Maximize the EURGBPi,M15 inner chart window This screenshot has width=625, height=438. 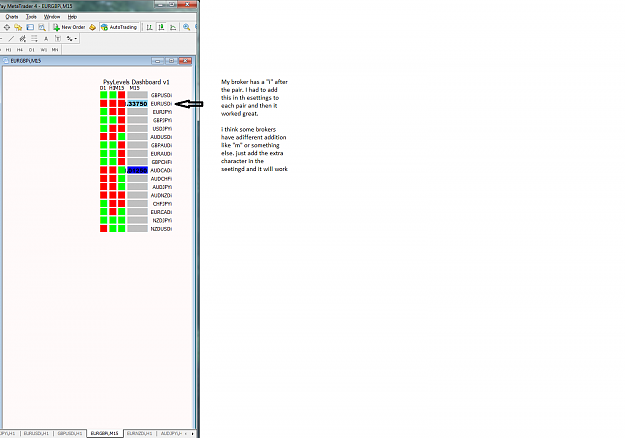tap(171, 61)
